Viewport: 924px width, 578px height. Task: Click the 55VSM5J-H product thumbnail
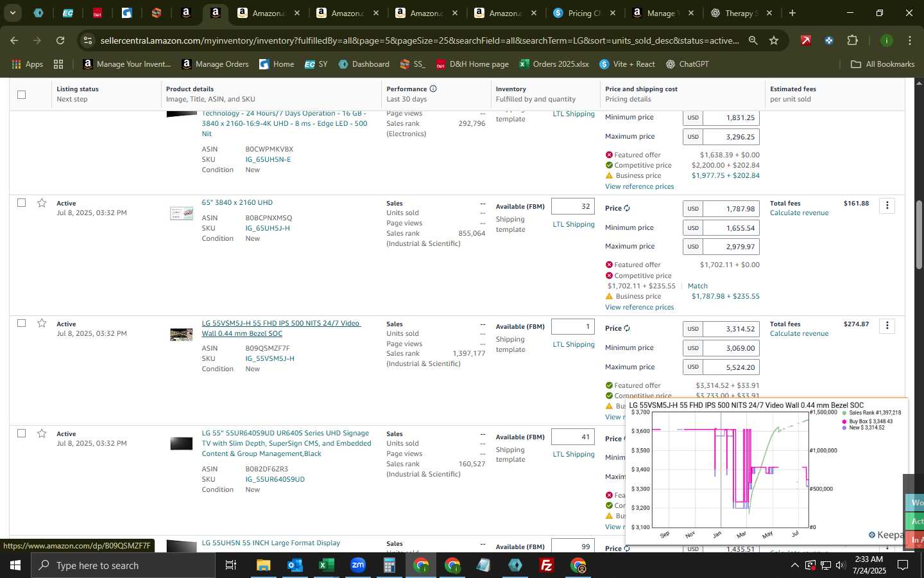181,335
